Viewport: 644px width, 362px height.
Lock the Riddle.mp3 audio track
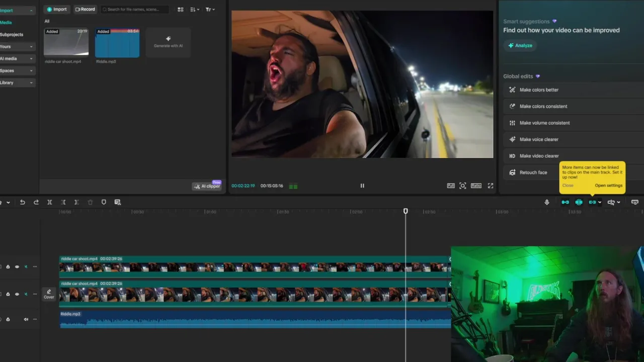(x=8, y=319)
